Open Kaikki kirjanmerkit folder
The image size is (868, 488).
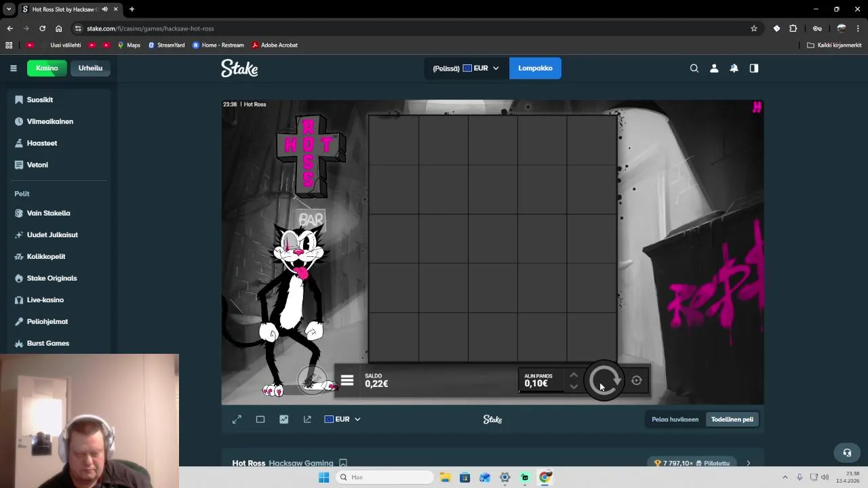[835, 45]
